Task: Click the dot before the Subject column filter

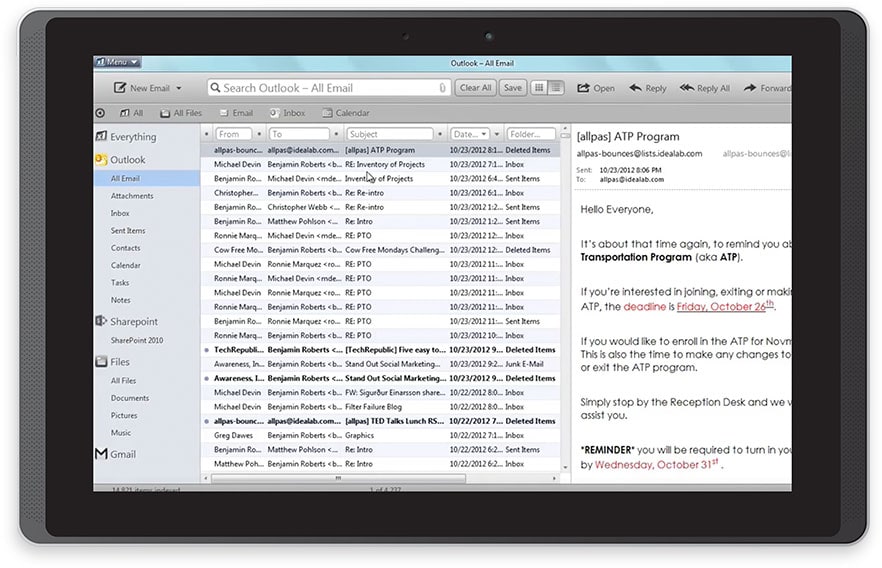Action: coord(336,134)
